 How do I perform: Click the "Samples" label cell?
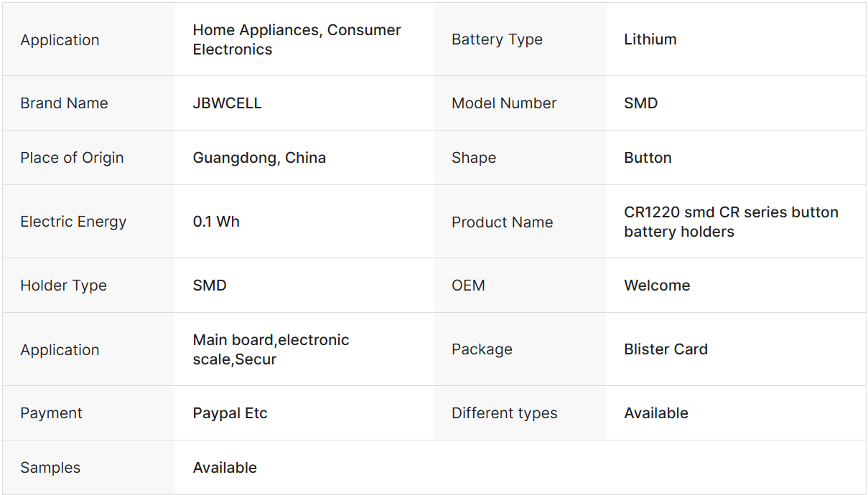[x=50, y=468]
